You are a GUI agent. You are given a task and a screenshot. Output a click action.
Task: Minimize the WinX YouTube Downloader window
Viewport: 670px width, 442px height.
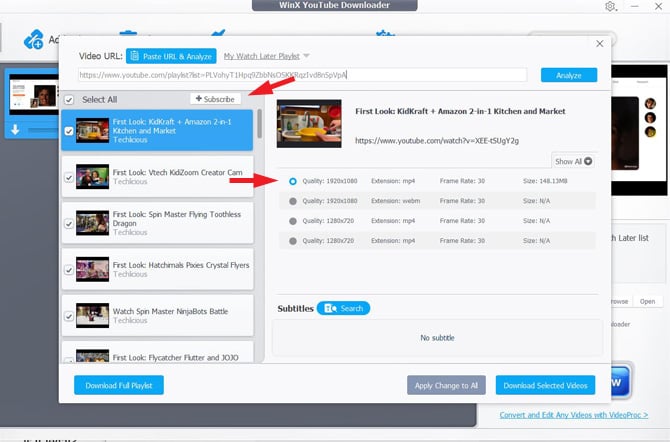635,6
